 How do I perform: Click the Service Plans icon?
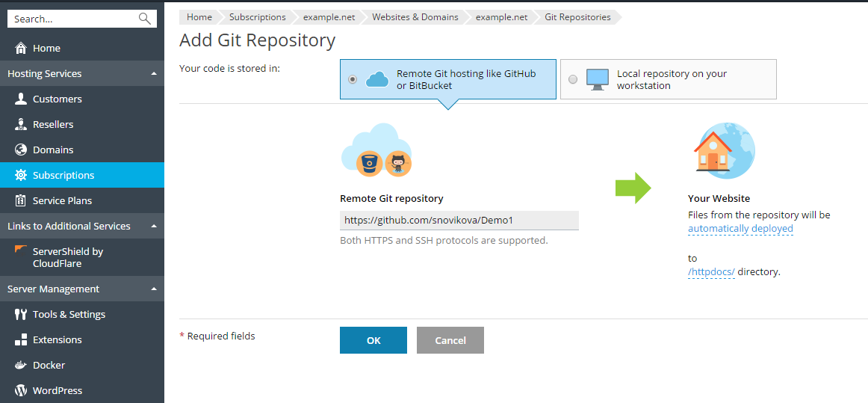tap(21, 201)
